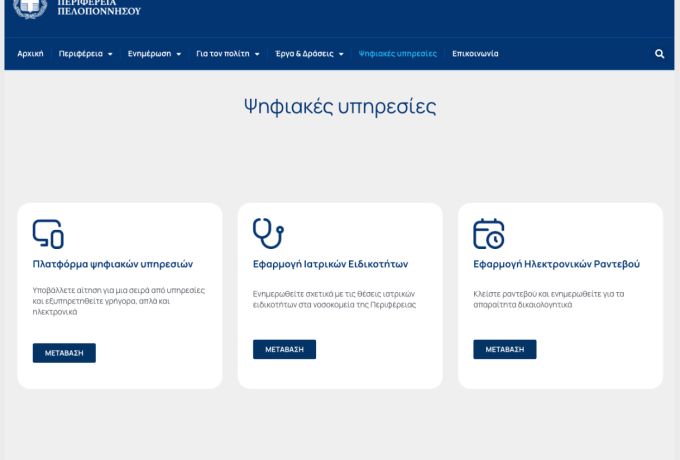The image size is (680, 460).
Task: Click the Peloponnese Region logo emblem
Action: click(31, 8)
